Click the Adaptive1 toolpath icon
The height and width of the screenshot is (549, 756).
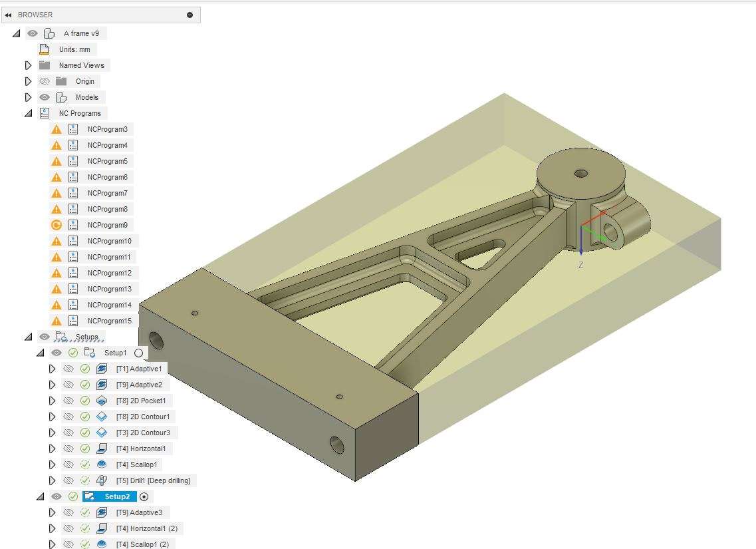click(101, 369)
